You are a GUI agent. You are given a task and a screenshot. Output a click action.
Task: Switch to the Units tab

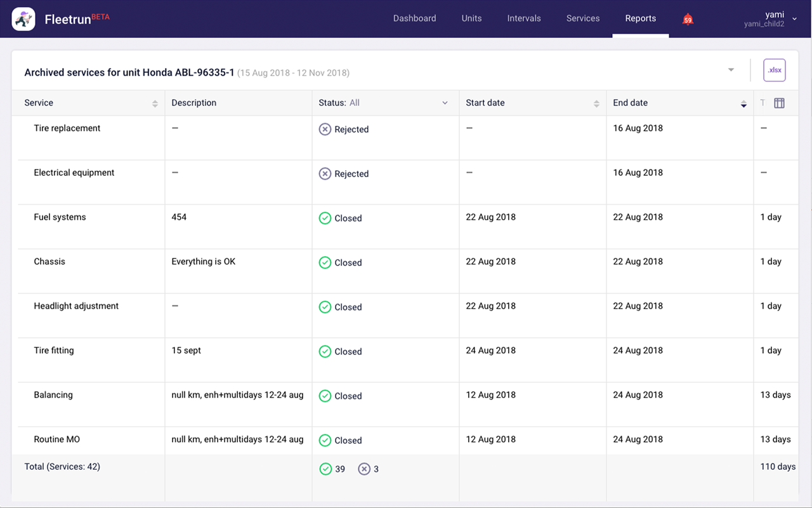(x=471, y=18)
